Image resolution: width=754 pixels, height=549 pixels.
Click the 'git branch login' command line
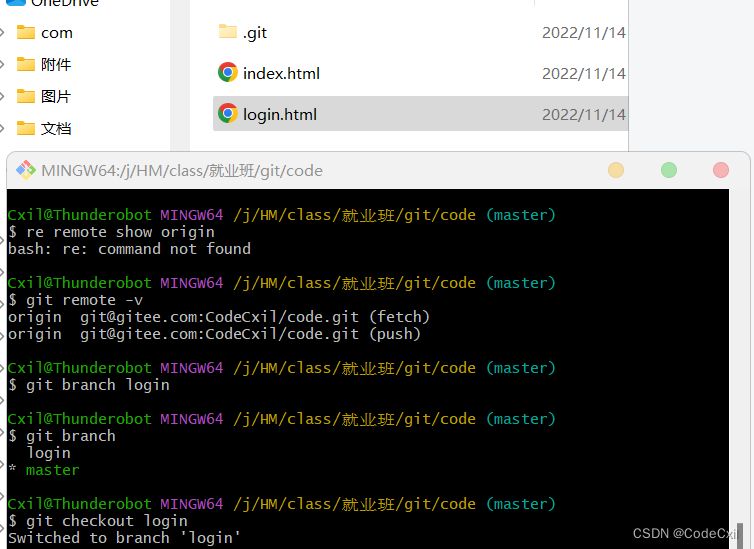[x=89, y=385]
